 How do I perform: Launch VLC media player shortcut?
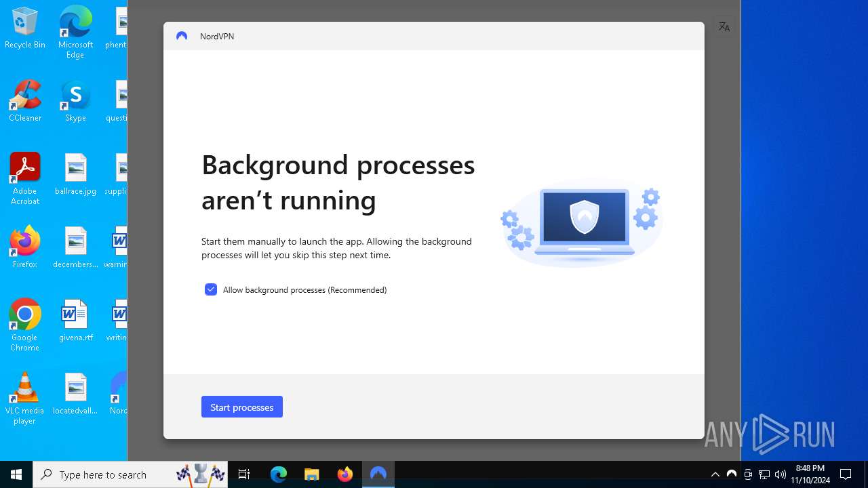click(25, 399)
